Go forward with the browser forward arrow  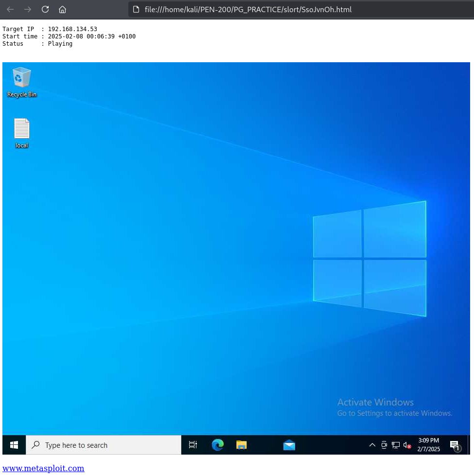click(x=28, y=9)
